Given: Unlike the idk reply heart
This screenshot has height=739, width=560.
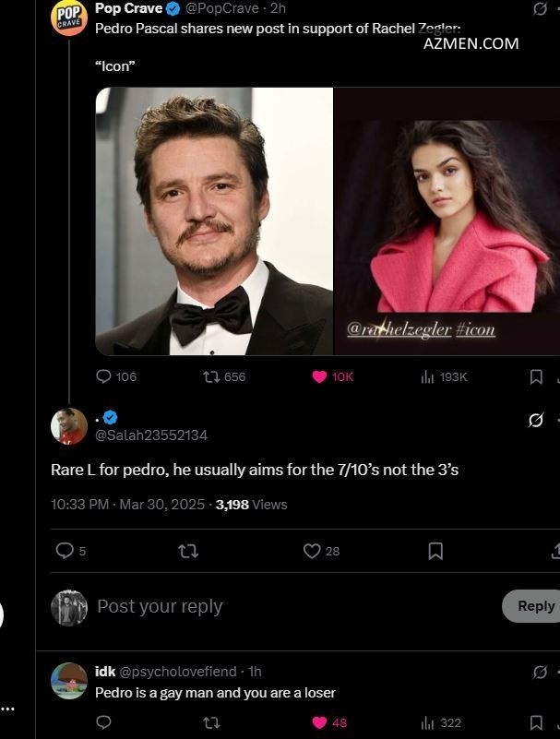Looking at the screenshot, I should coord(319,722).
